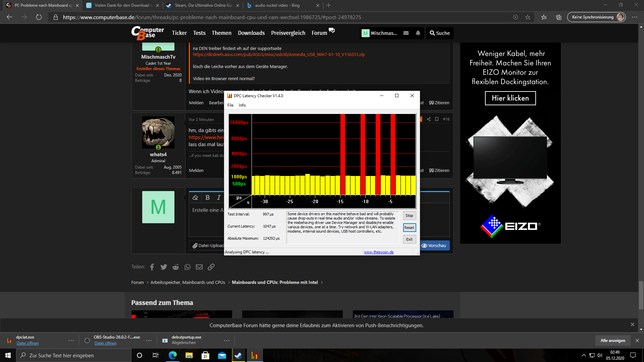
Task: Mute system volume from the tray speaker
Action: pyautogui.click(x=600, y=355)
